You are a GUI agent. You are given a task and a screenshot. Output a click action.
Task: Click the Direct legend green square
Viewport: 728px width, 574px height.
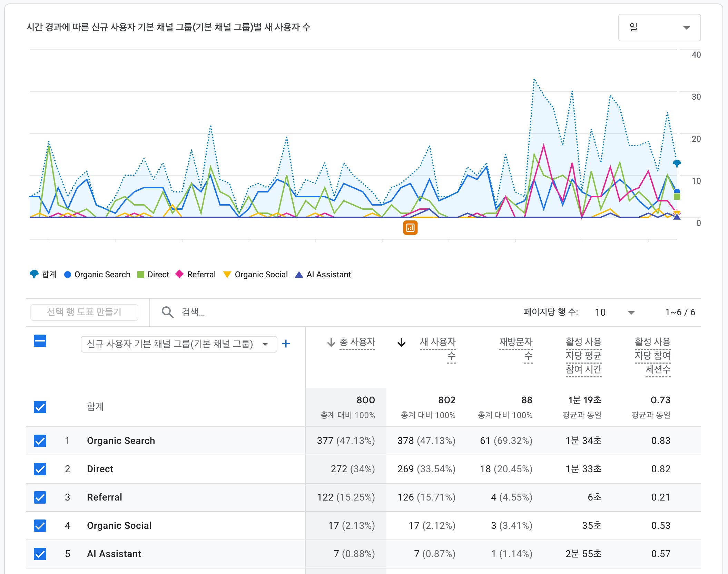pos(141,275)
